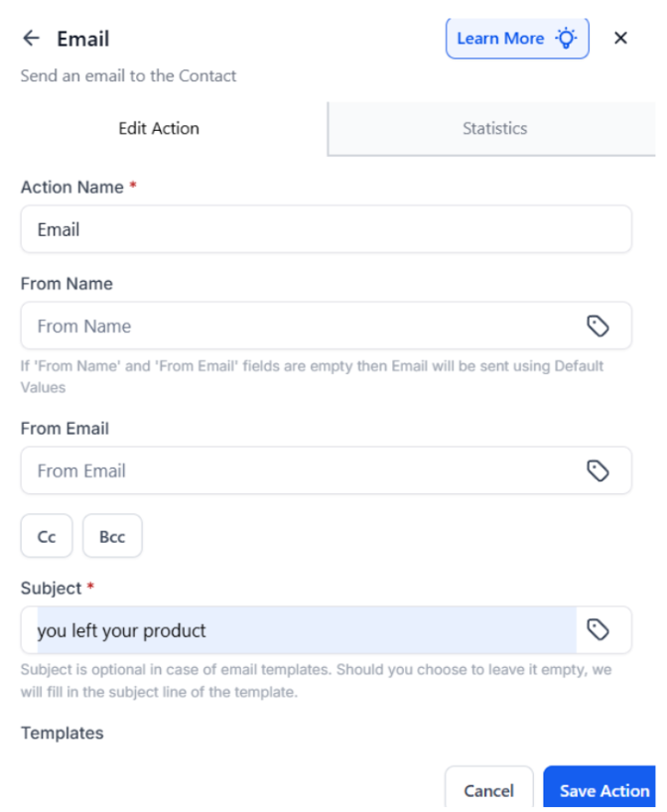Save the email action
Screen dimensions: 667x812
(603, 791)
